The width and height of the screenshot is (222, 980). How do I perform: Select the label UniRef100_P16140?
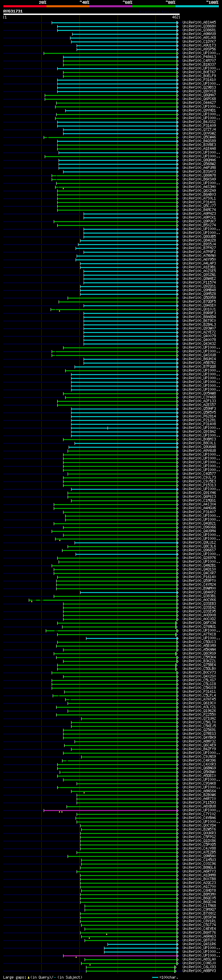pyautogui.click(x=199, y=577)
